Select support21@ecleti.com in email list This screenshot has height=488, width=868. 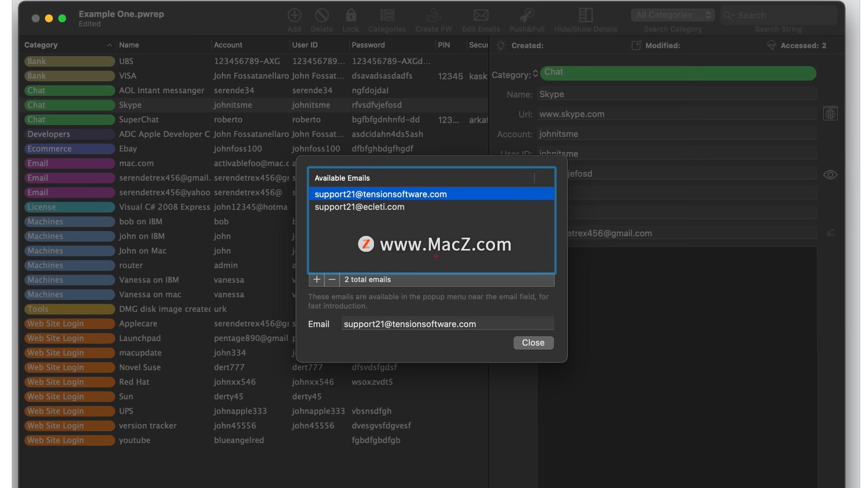[431, 206]
